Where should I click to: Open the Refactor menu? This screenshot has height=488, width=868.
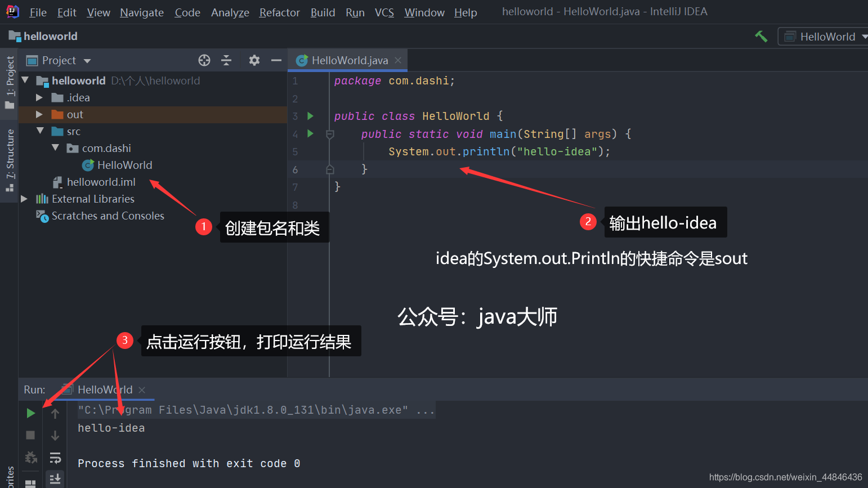[x=280, y=12]
